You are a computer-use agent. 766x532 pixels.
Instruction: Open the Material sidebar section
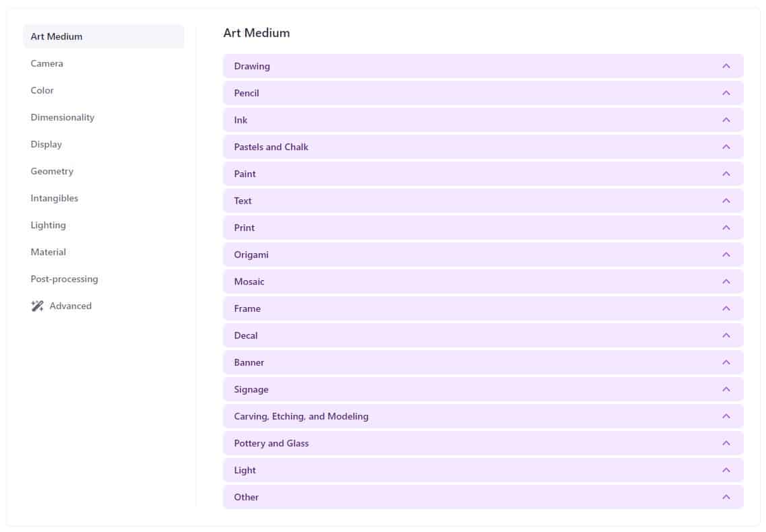(x=49, y=252)
